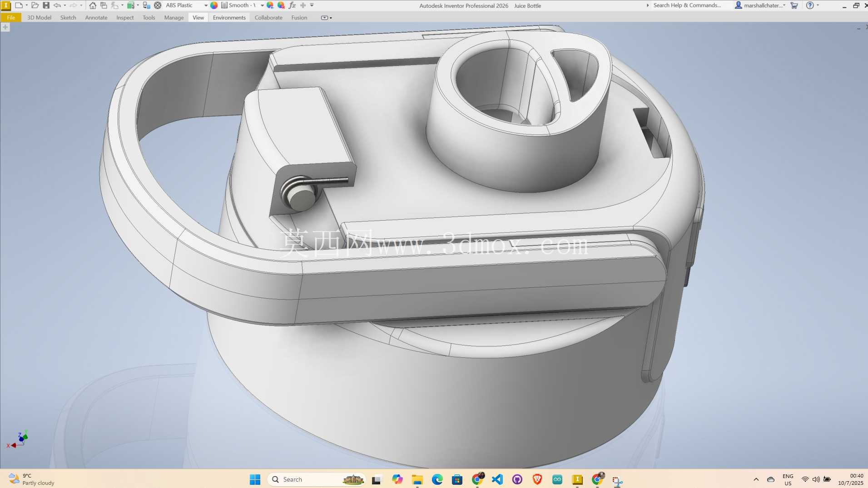Expand the ABS Plastic material dropdown

click(x=206, y=5)
